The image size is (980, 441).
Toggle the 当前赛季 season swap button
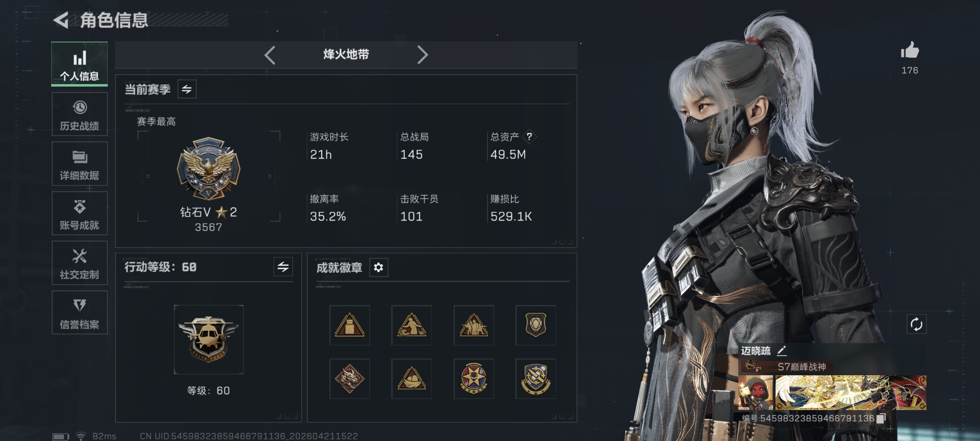(x=187, y=89)
